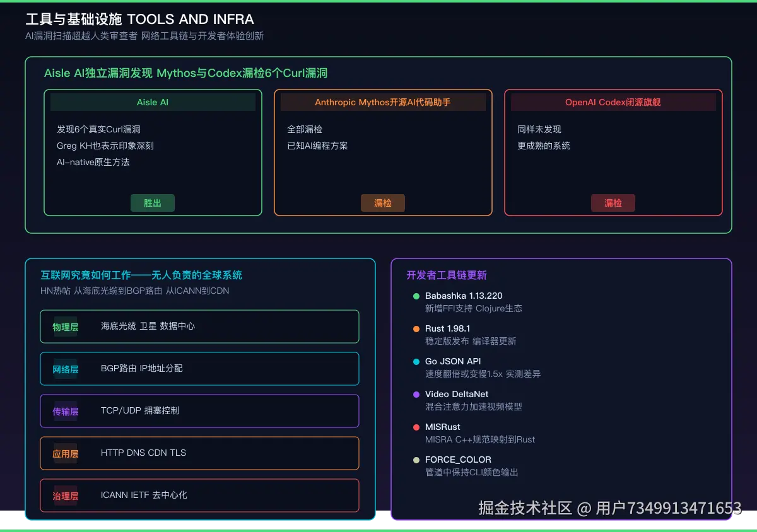This screenshot has height=532, width=757.
Task: Click the text HTTP DNS CDN TLS
Action: (143, 453)
